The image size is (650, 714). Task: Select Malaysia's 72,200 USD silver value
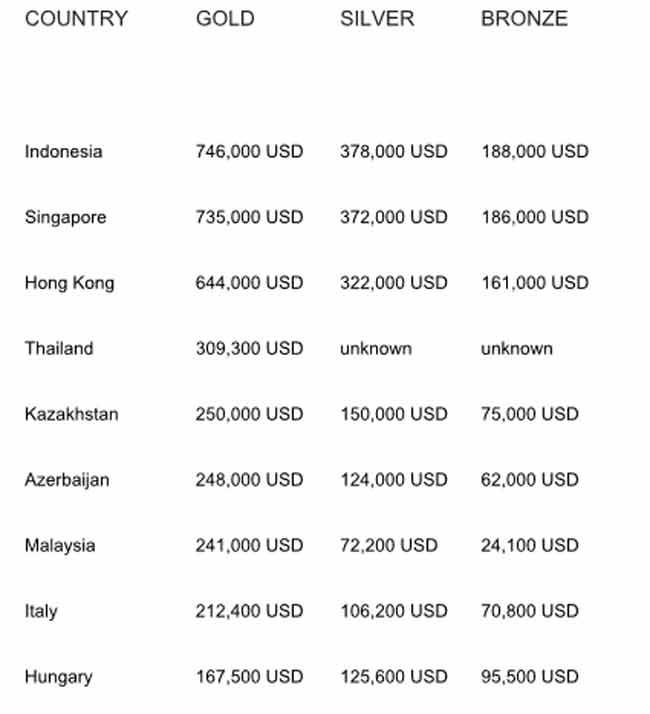389,546
